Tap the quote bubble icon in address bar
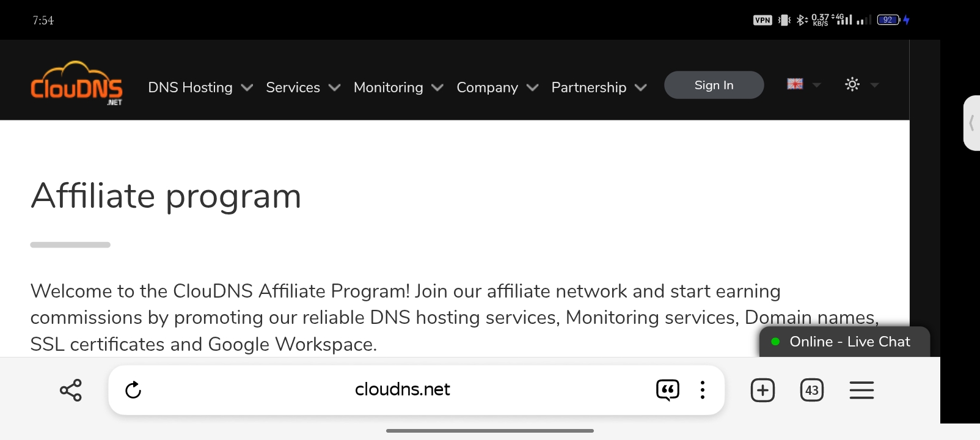 coord(667,390)
